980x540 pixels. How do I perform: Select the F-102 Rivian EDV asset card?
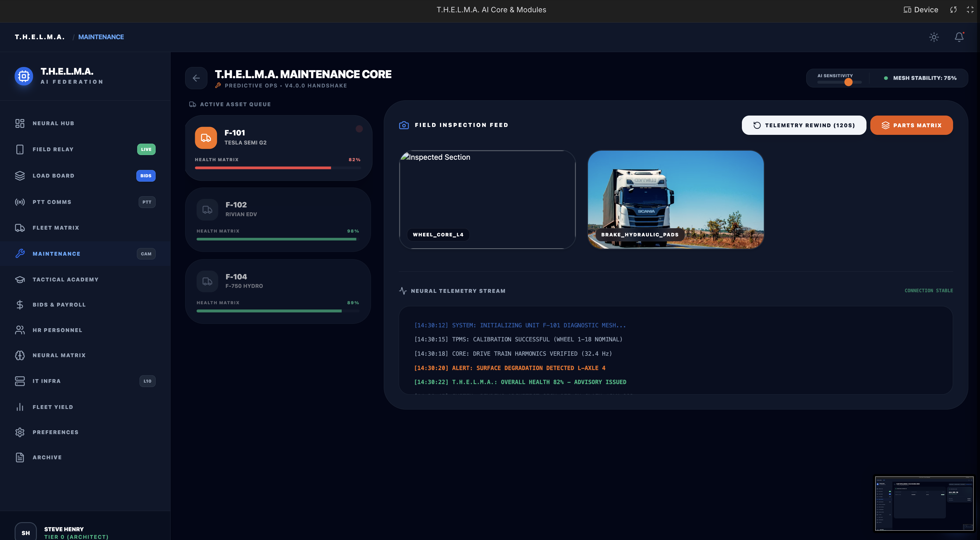click(278, 219)
